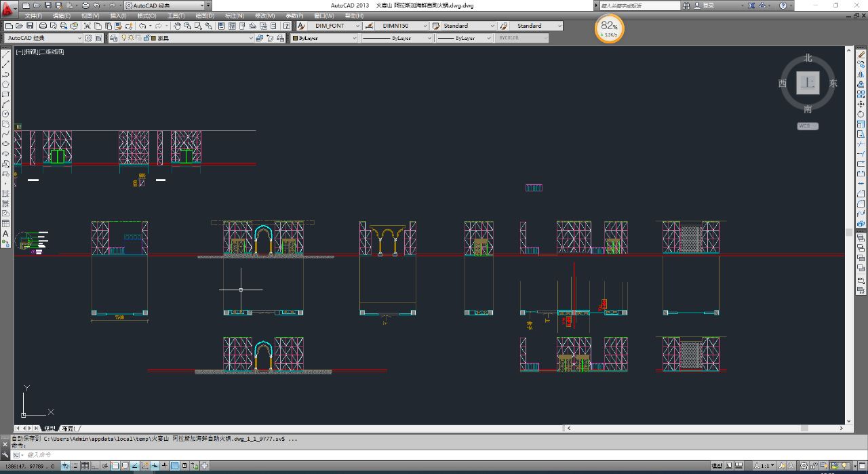
Task: Select the Move tool in modify toolbar
Action: [x=861, y=104]
